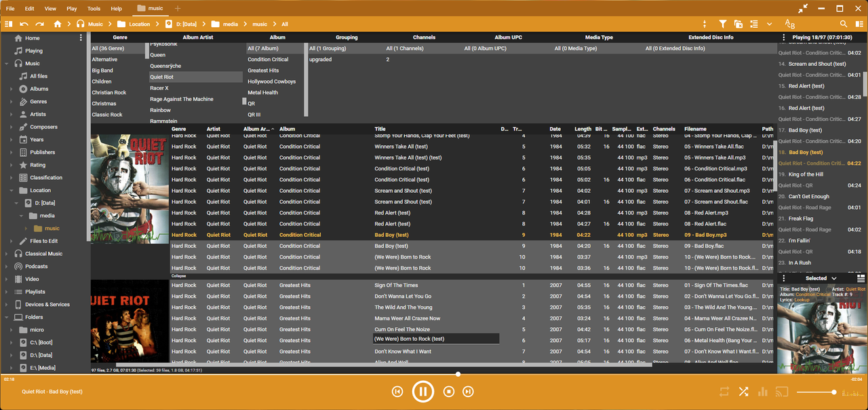
Task: Click the Undo arrow in toolbar
Action: [24, 24]
